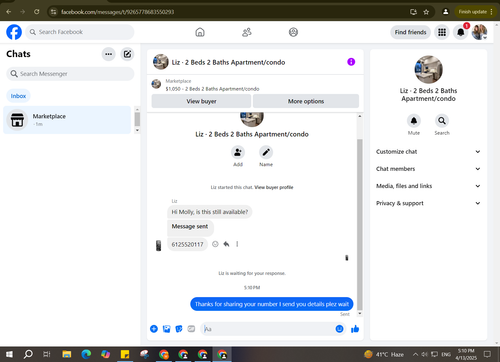Viewport: 500px width, 362px height.
Task: Click the Finish update browser button
Action: pos(475,12)
